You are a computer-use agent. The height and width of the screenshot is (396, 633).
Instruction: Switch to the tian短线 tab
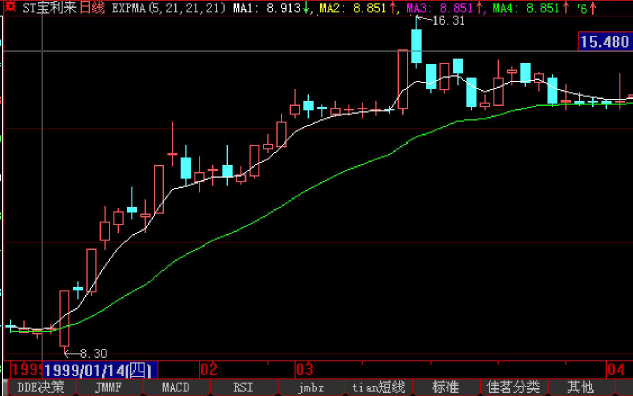tap(379, 388)
